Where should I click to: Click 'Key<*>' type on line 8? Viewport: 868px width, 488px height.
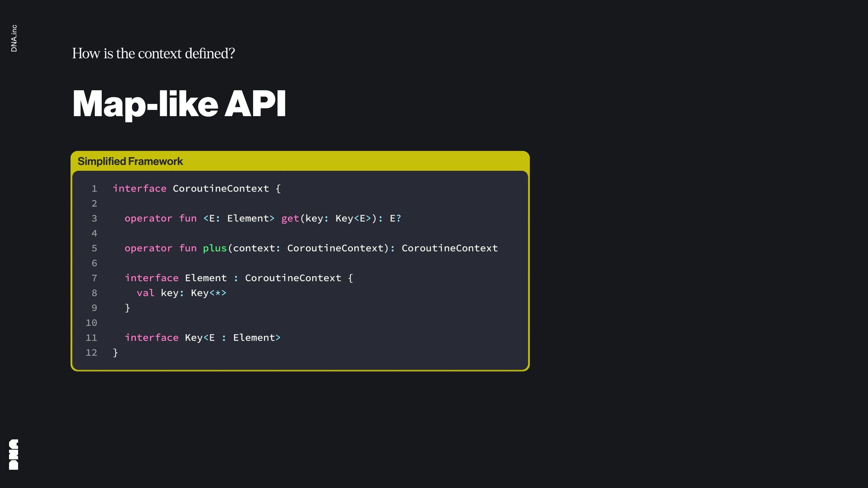tap(208, 293)
